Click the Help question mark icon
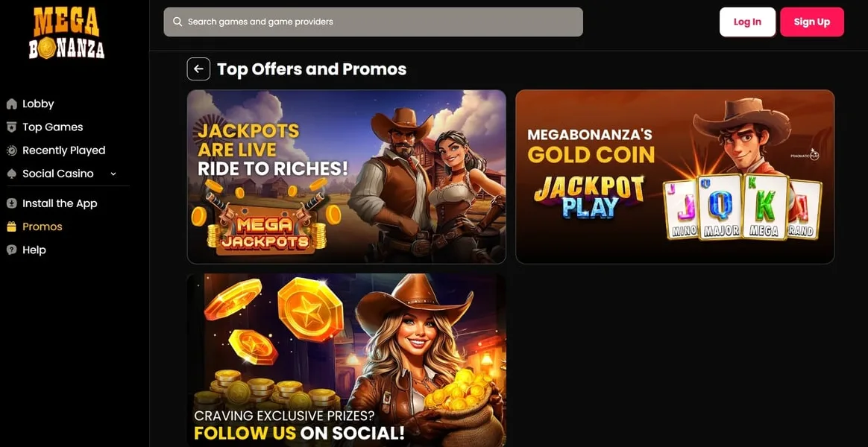This screenshot has height=447, width=868. [12, 250]
